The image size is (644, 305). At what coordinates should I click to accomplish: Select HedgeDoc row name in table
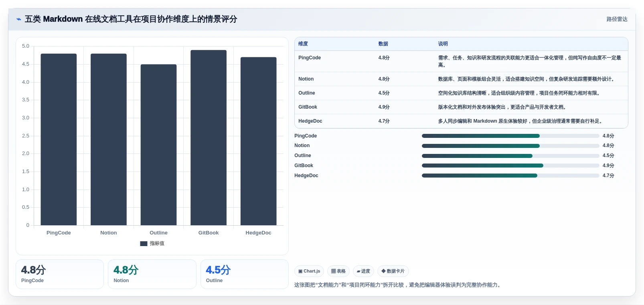tap(310, 121)
